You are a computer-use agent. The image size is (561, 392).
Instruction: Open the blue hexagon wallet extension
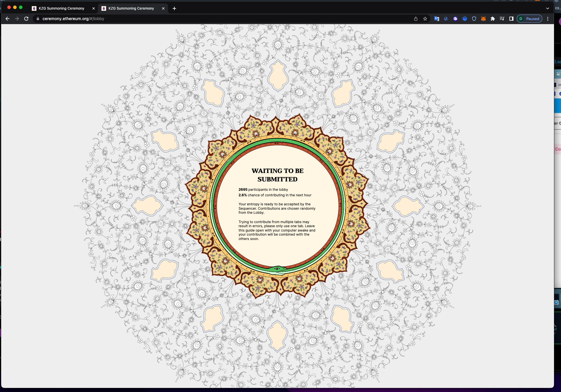[465, 19]
